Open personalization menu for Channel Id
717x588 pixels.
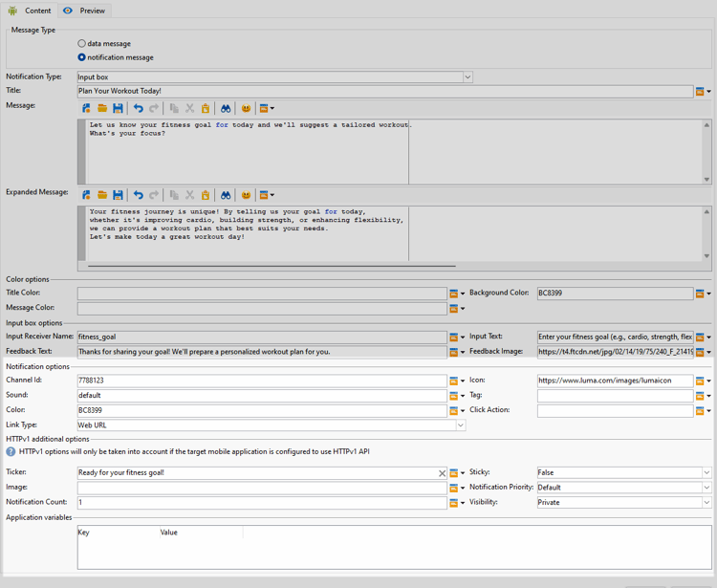pos(457,381)
